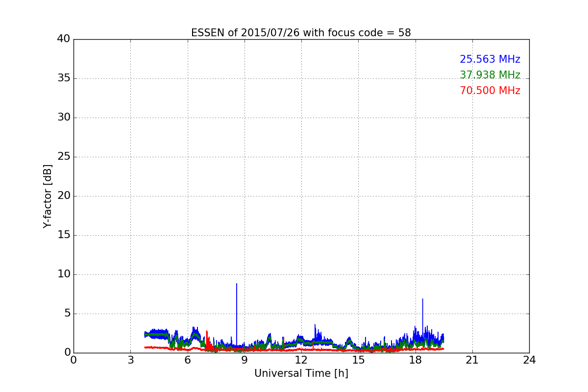Click the x-axis tick label '21'
588x392 pixels.
[472, 360]
